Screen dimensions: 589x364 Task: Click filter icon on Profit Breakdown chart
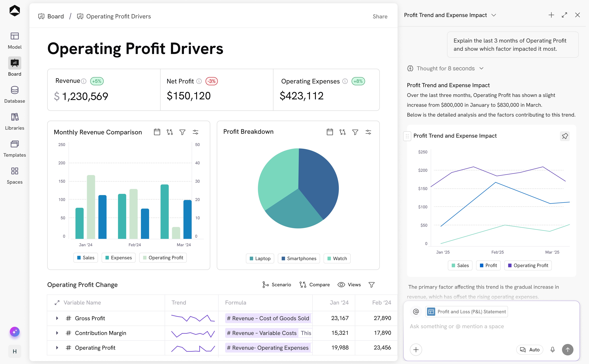coord(355,132)
